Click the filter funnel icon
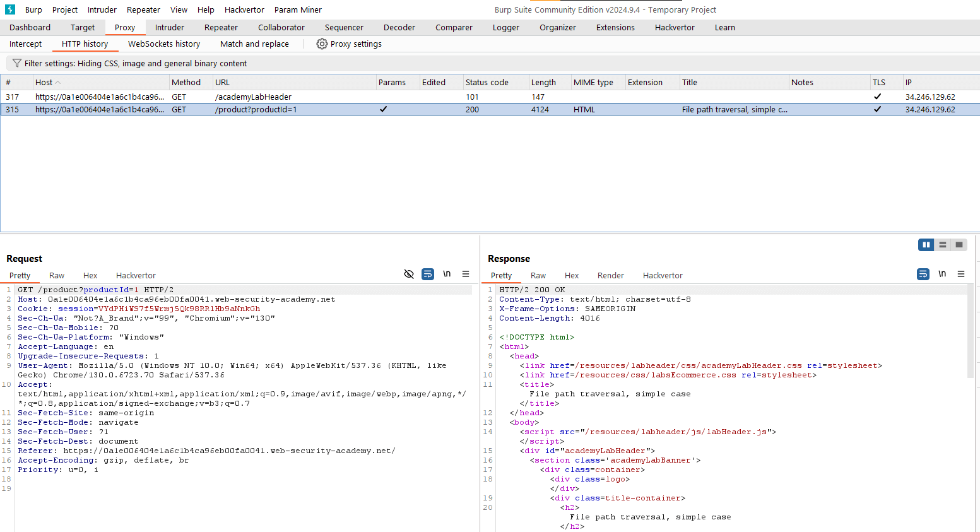This screenshot has height=532, width=980. 17,63
